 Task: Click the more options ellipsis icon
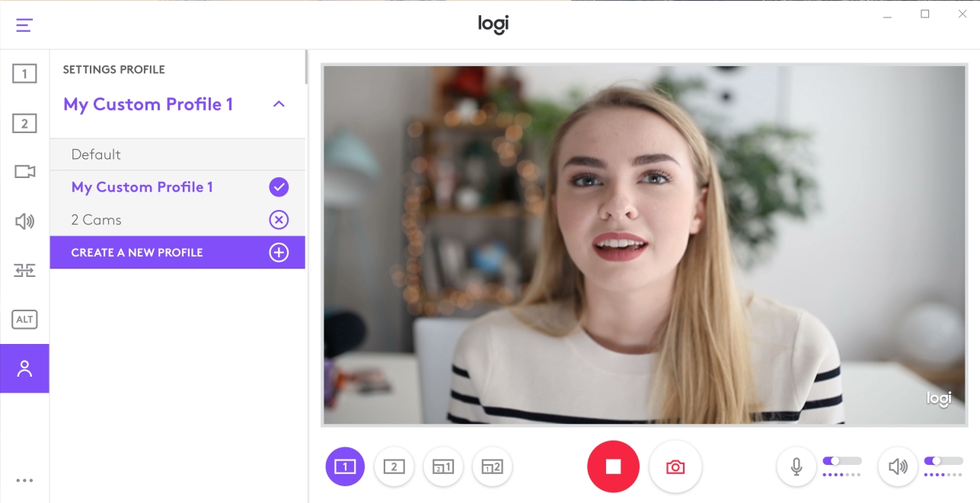24,480
